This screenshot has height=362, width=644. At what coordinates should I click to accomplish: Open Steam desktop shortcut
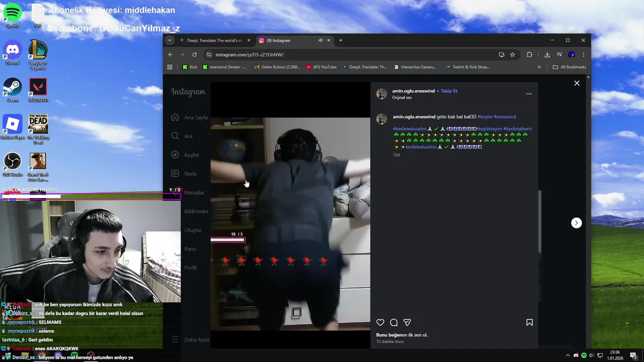coord(12,90)
